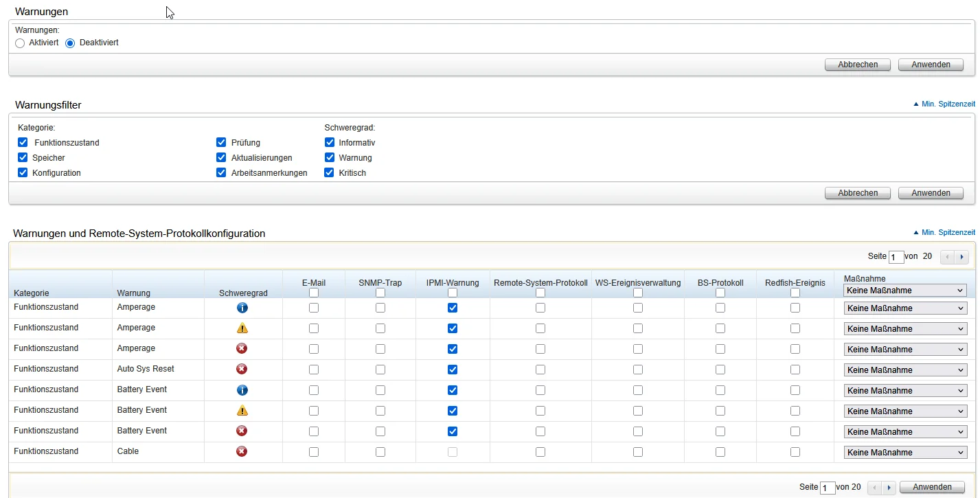
Task: Click the Cable warning cell
Action: click(x=128, y=451)
